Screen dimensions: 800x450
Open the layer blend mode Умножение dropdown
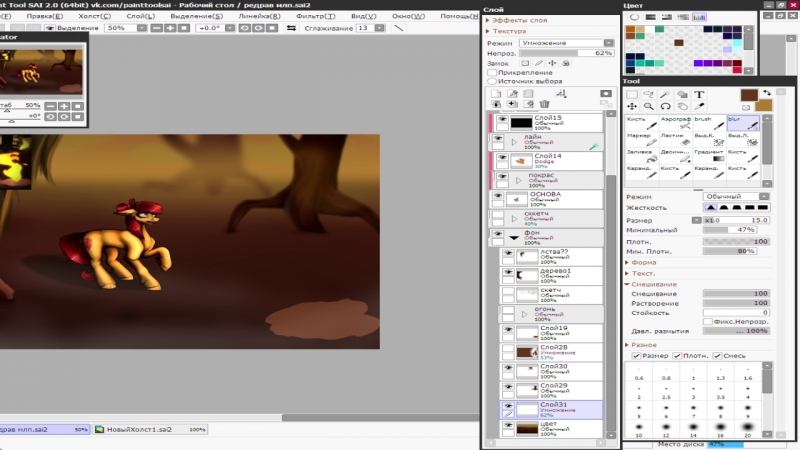(x=566, y=43)
